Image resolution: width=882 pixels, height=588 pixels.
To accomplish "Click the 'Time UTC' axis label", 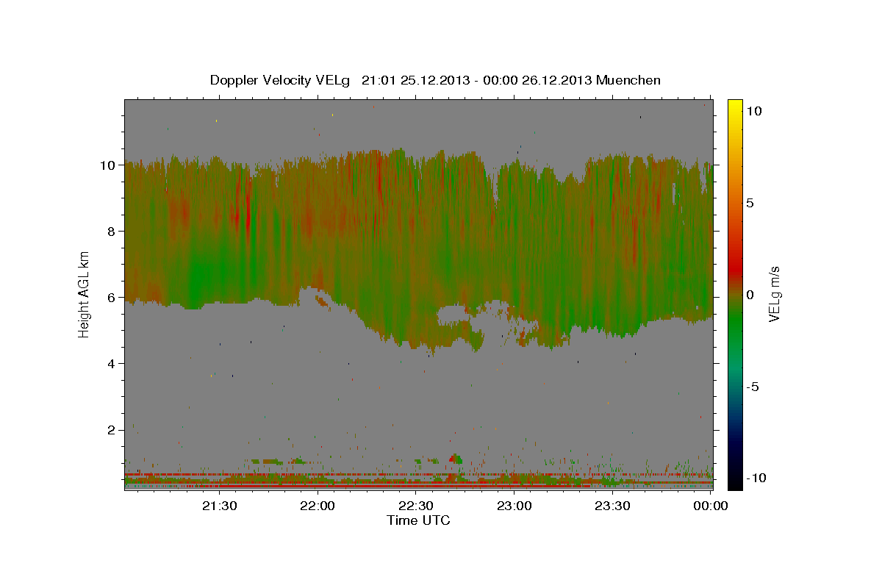I will (418, 520).
